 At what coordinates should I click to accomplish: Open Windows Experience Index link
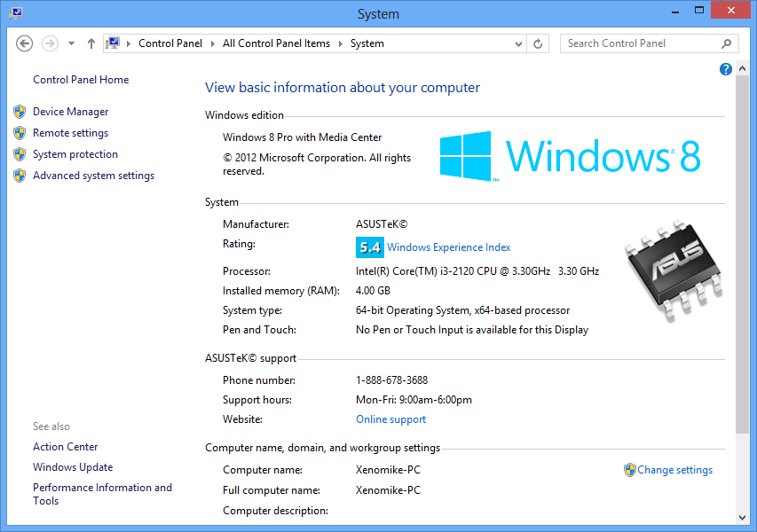tap(449, 247)
